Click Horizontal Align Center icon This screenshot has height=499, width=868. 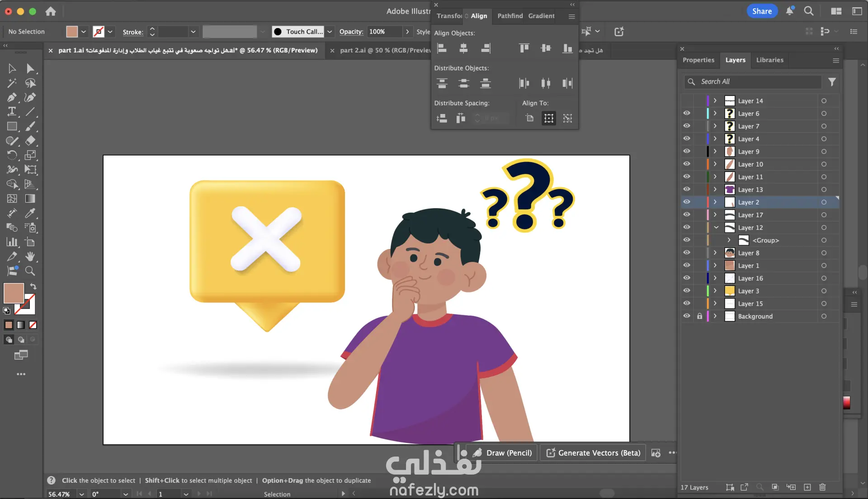(x=463, y=48)
